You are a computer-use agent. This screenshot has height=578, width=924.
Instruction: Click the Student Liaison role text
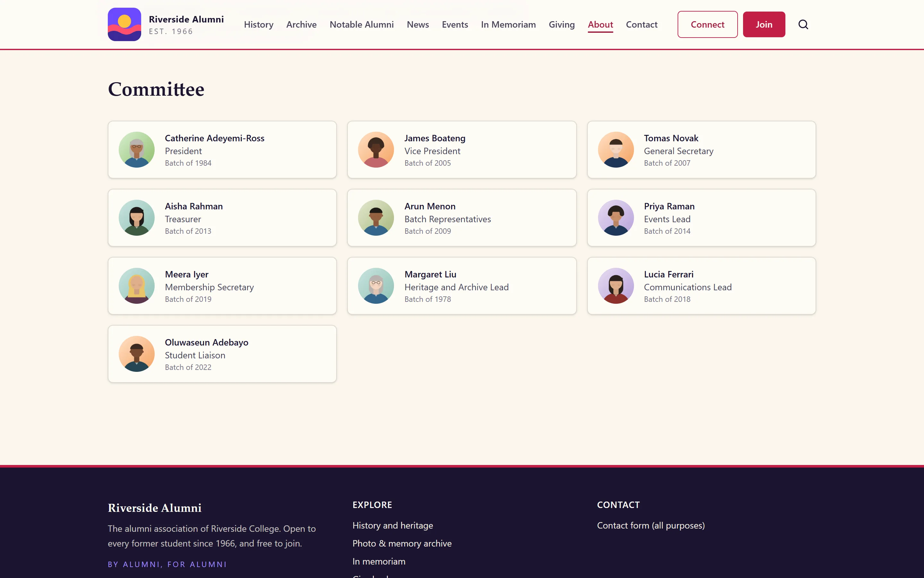click(x=195, y=355)
